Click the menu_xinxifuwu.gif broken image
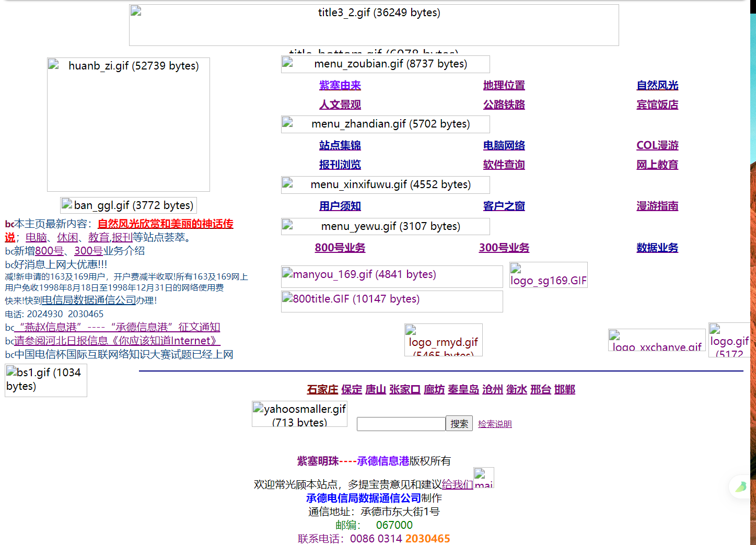The width and height of the screenshot is (756, 545). click(386, 185)
